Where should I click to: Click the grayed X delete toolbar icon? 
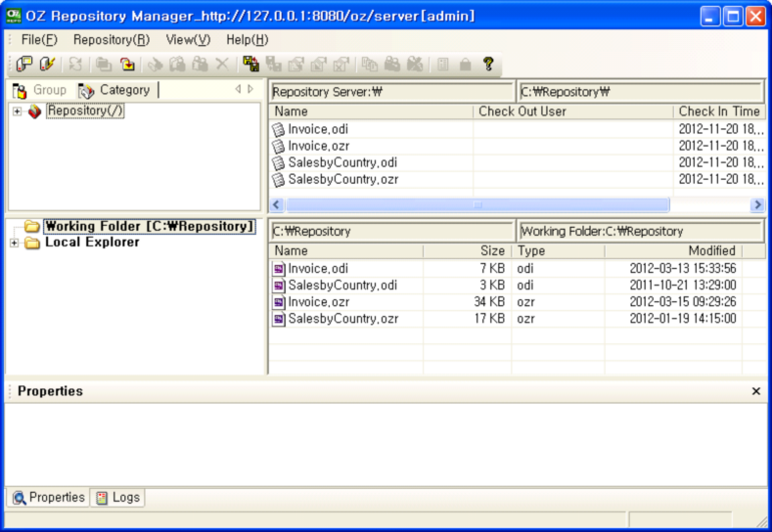click(222, 64)
